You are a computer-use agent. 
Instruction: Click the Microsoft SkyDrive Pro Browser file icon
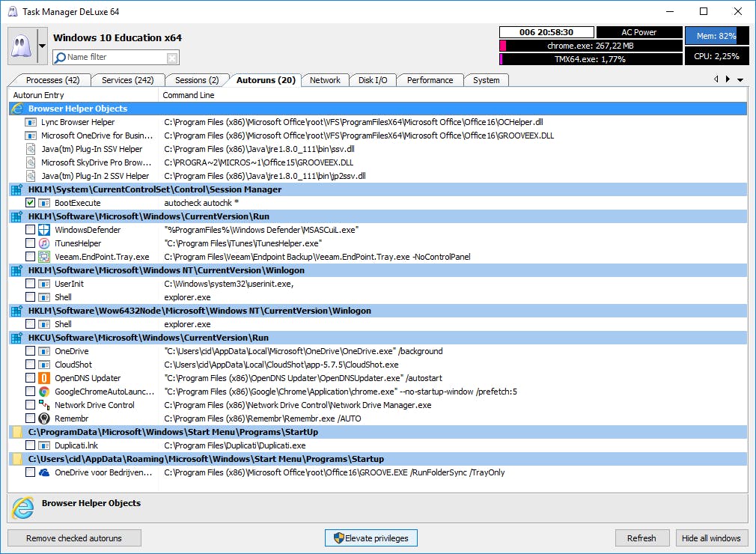click(31, 162)
